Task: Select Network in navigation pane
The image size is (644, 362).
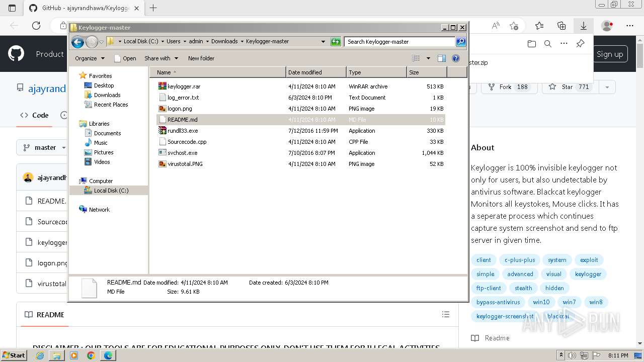Action: pos(99,210)
